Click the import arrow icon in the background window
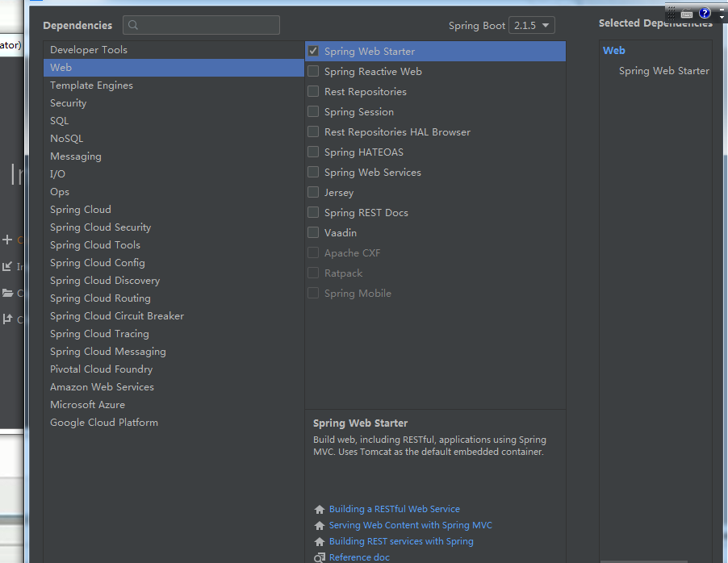 pos(7,266)
